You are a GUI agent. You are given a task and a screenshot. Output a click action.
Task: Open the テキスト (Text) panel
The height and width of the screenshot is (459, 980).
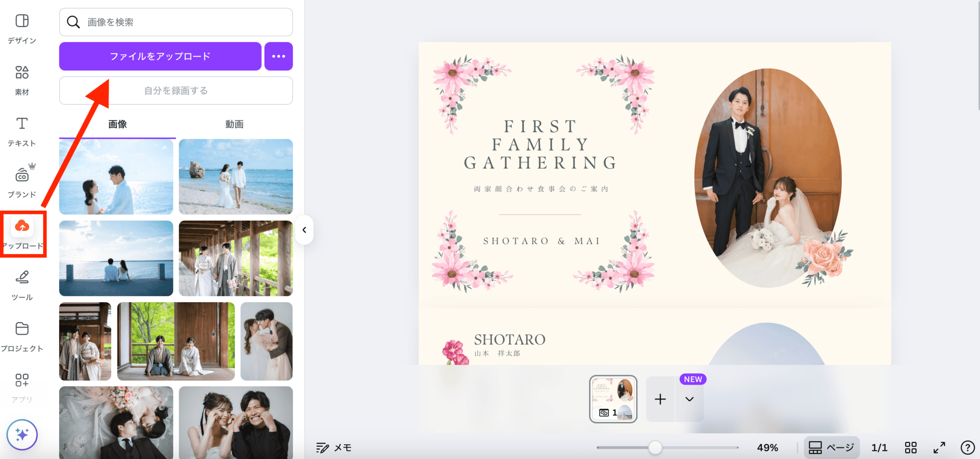pos(21,130)
